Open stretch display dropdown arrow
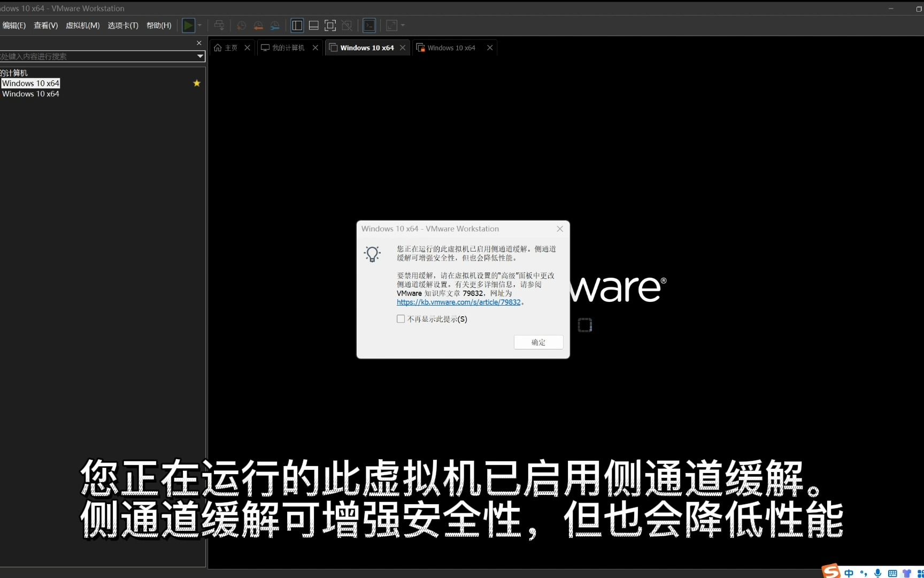The width and height of the screenshot is (924, 578). pos(403,25)
